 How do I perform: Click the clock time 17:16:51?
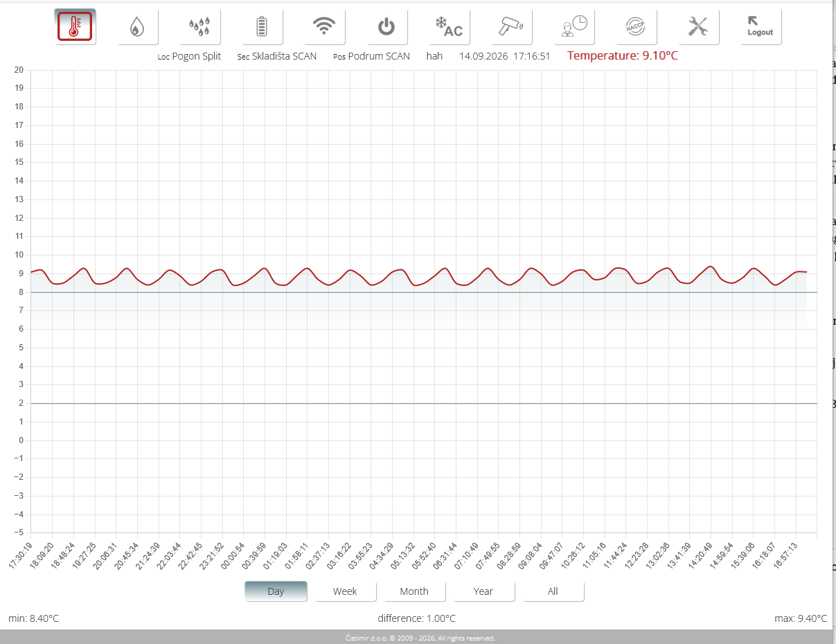(x=532, y=56)
